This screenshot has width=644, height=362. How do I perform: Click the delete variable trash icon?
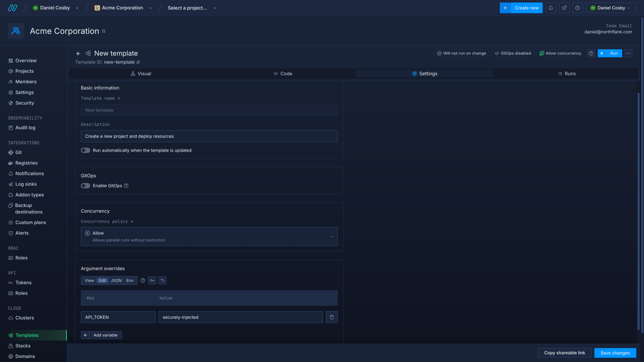click(331, 317)
